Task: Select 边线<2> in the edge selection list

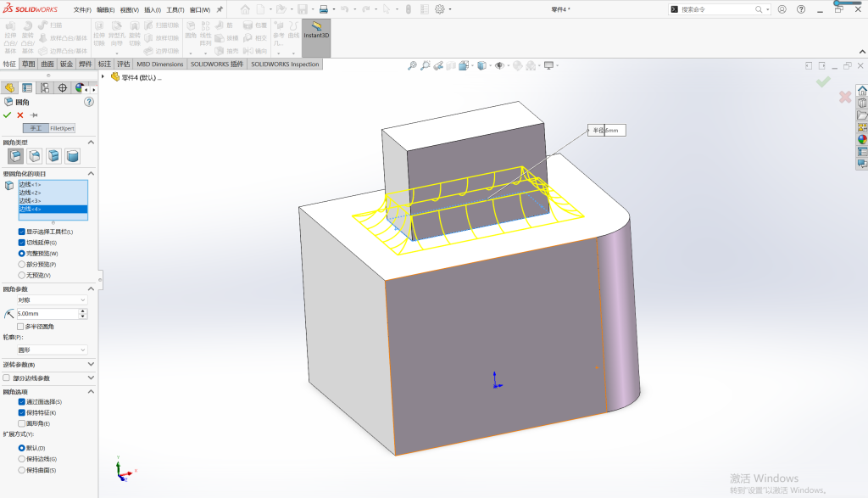Action: (53, 193)
